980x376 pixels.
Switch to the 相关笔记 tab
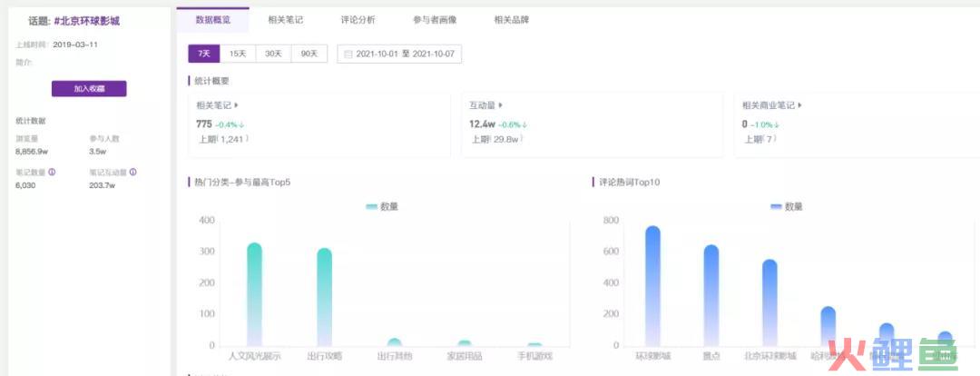[286, 19]
